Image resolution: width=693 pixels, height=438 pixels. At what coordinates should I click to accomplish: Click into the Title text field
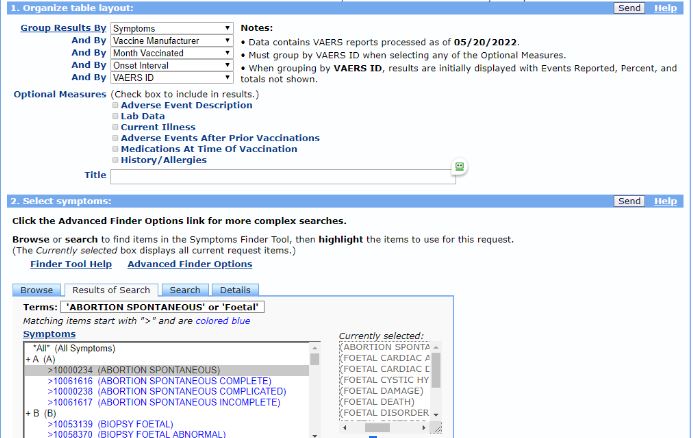click(x=282, y=176)
